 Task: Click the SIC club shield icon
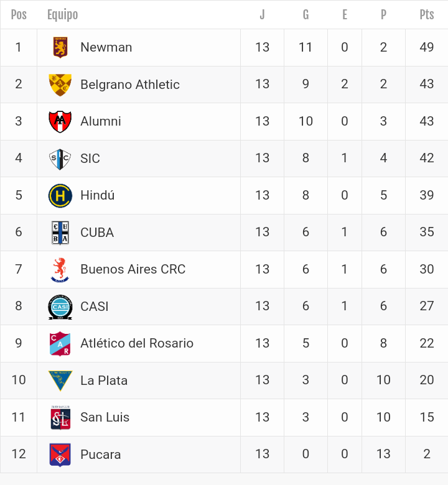(x=60, y=159)
